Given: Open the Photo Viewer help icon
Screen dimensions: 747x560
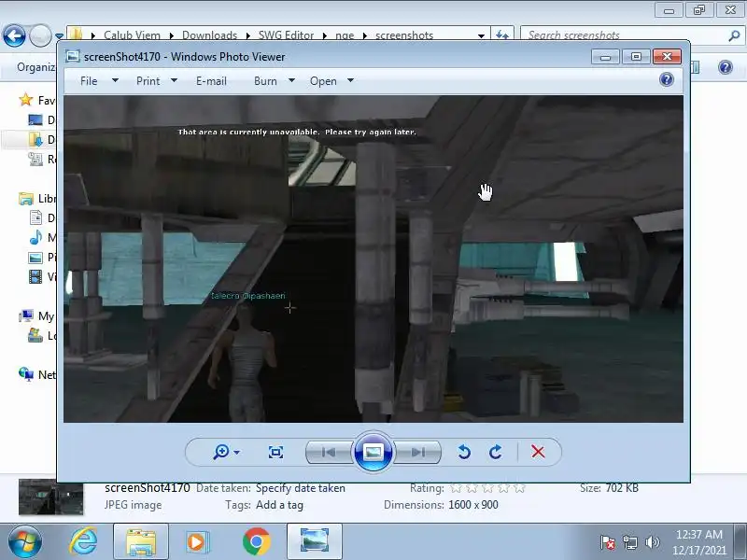Looking at the screenshot, I should [x=667, y=79].
